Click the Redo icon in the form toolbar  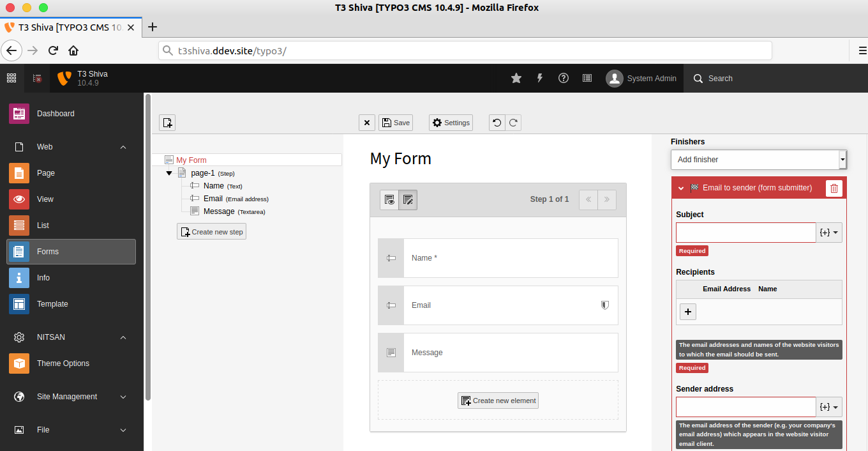[513, 123]
